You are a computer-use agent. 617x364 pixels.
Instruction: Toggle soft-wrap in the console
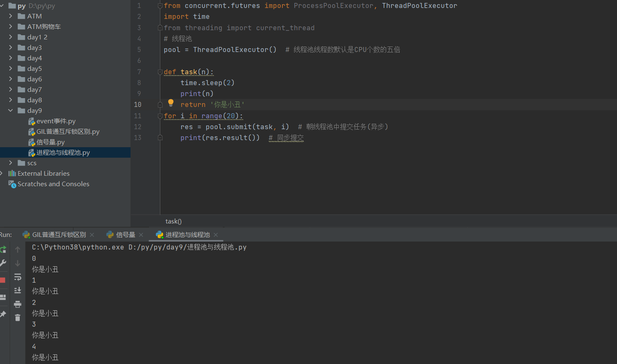[18, 277]
